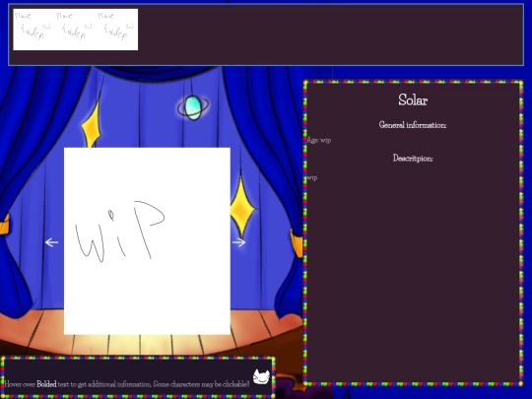This screenshot has height=399, width=532.
Task: Click 'Some characters may be clickable!!' text
Action: pyautogui.click(x=201, y=384)
